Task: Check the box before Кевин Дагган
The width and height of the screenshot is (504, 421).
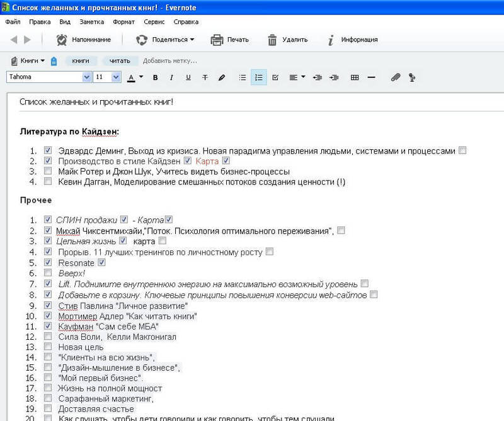Action: (48, 181)
